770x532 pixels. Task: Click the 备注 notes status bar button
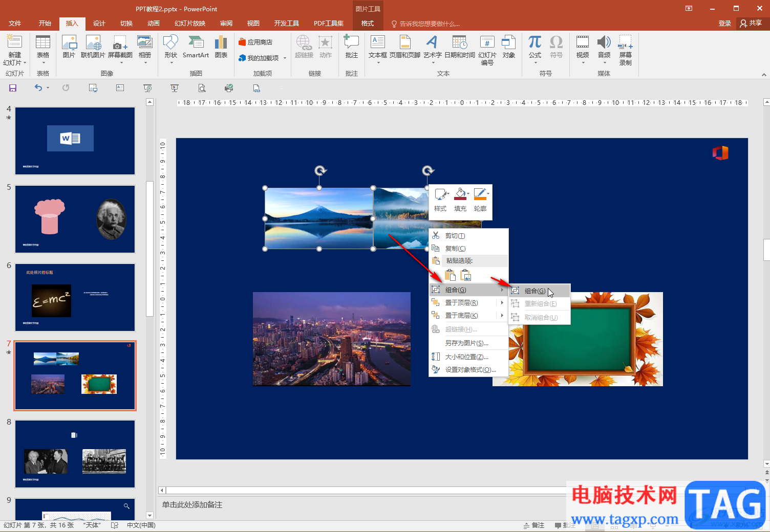[534, 525]
